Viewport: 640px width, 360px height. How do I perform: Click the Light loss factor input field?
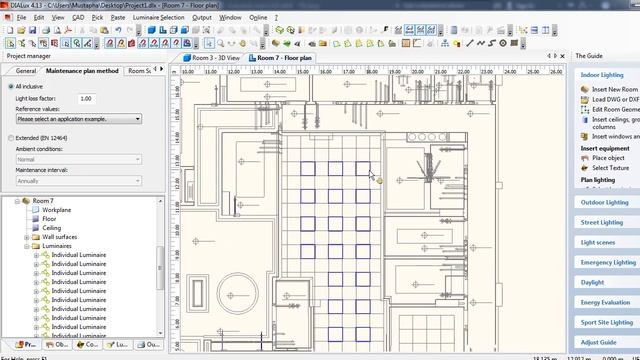click(87, 99)
